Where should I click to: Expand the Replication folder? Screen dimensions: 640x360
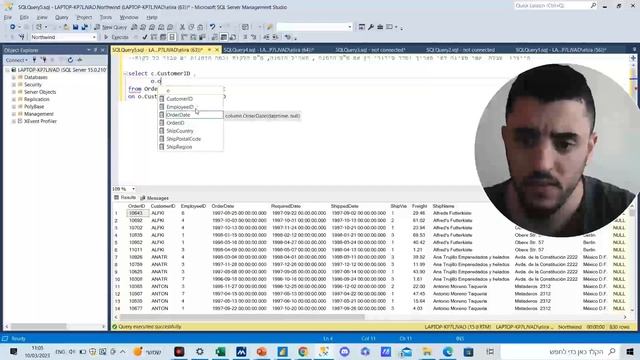pos(14,99)
